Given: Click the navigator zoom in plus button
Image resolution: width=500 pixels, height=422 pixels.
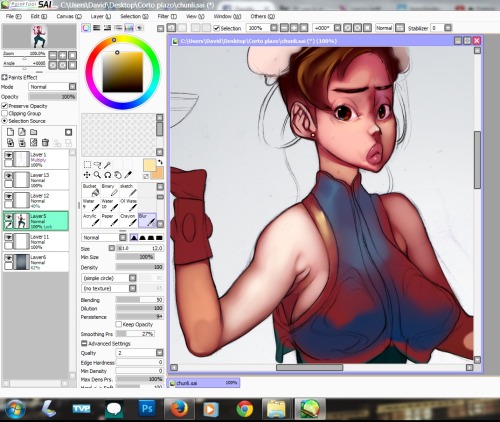Looking at the screenshot, I should tap(62, 55).
